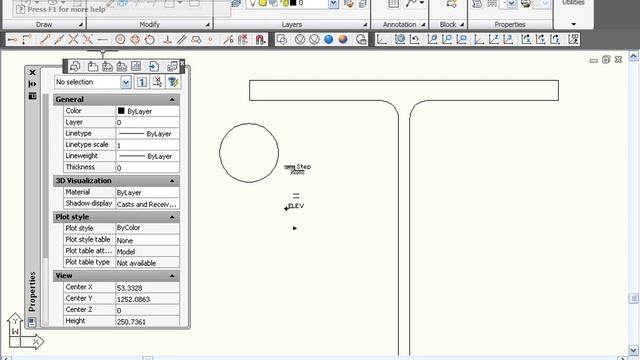
Task: Click the Color ByLayer swatch field
Action: [x=148, y=111]
